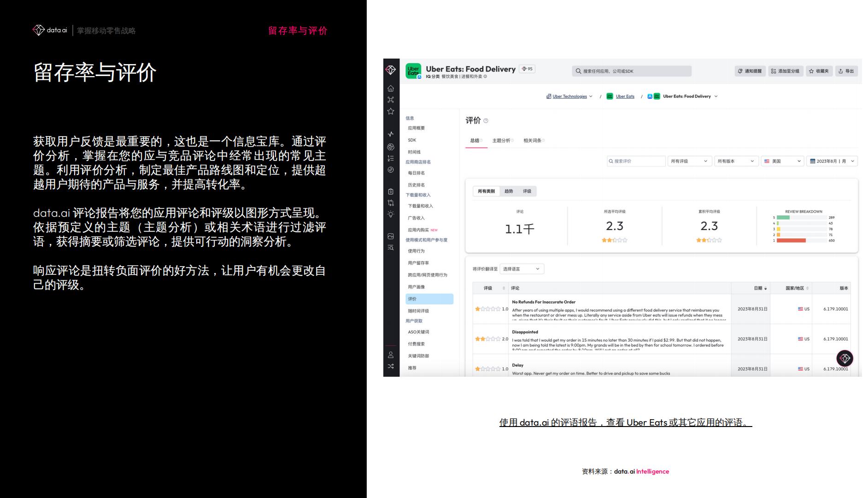Screen dimensions: 868x498
Task: Open the floating data.ai chat bubble
Action: 845,358
